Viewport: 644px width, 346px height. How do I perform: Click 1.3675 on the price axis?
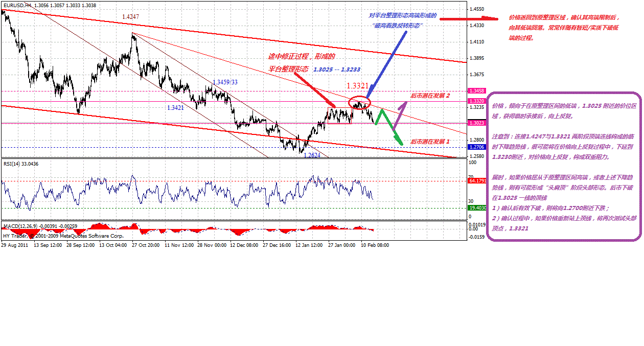tap(477, 75)
